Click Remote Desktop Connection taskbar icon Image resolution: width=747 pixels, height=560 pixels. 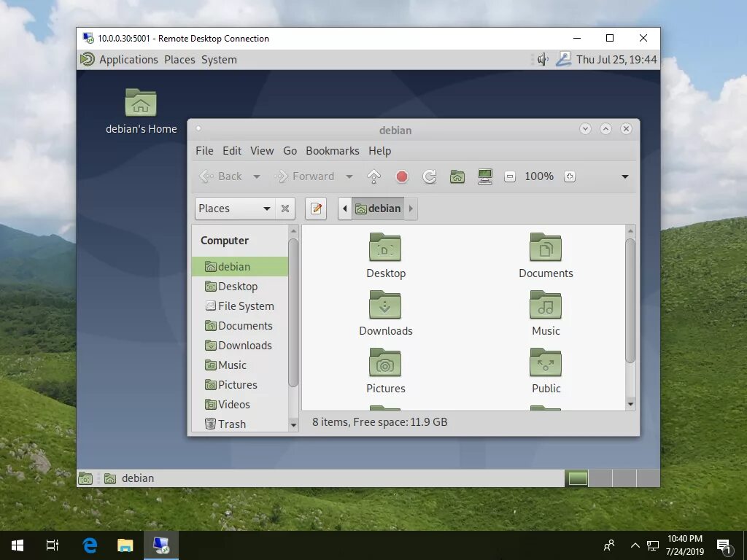coord(161,545)
